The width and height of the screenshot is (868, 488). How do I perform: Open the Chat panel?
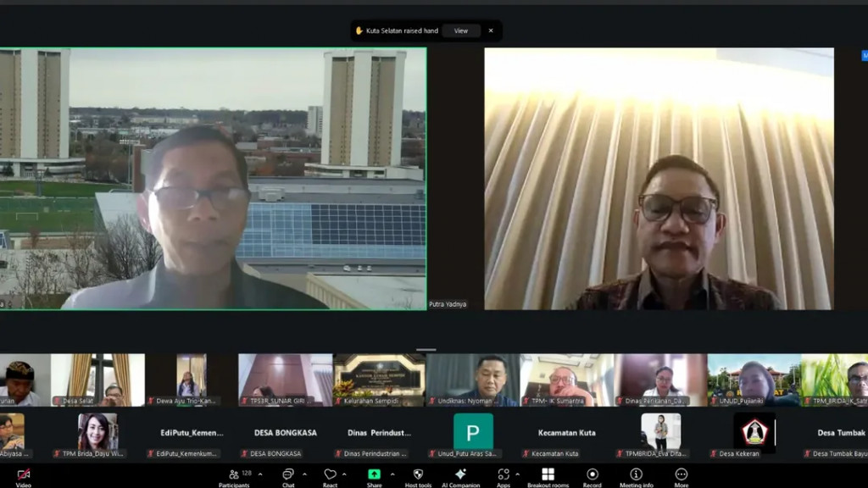pyautogui.click(x=288, y=474)
